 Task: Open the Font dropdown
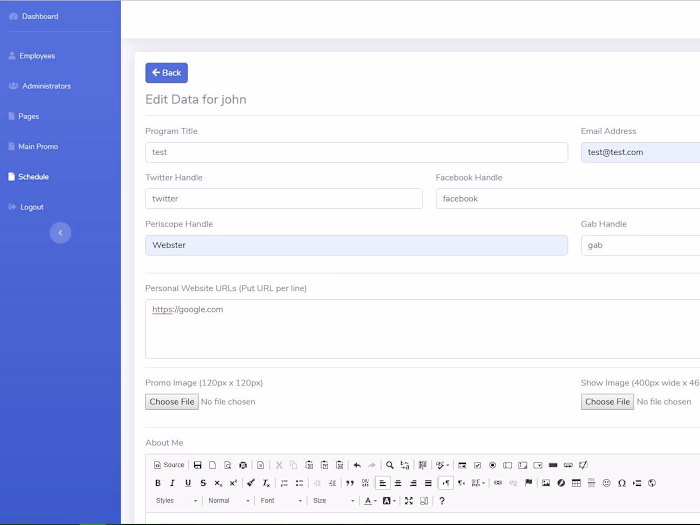[281, 501]
